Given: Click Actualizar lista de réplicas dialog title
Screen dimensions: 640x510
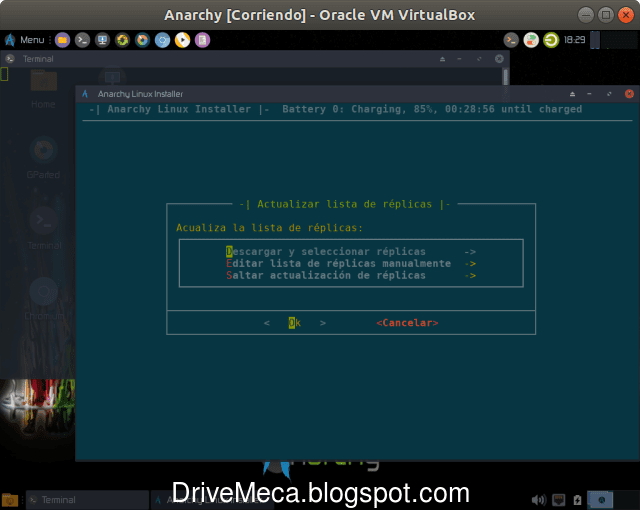Looking at the screenshot, I should pos(344,204).
